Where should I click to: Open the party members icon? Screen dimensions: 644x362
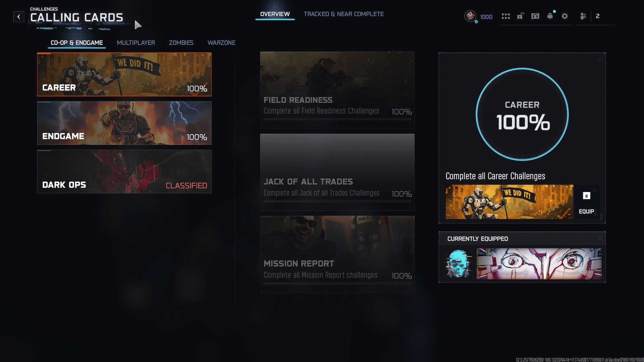[x=583, y=16]
